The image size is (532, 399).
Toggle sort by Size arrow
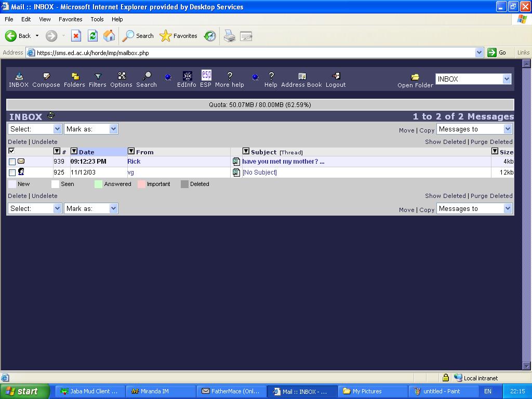pos(495,151)
